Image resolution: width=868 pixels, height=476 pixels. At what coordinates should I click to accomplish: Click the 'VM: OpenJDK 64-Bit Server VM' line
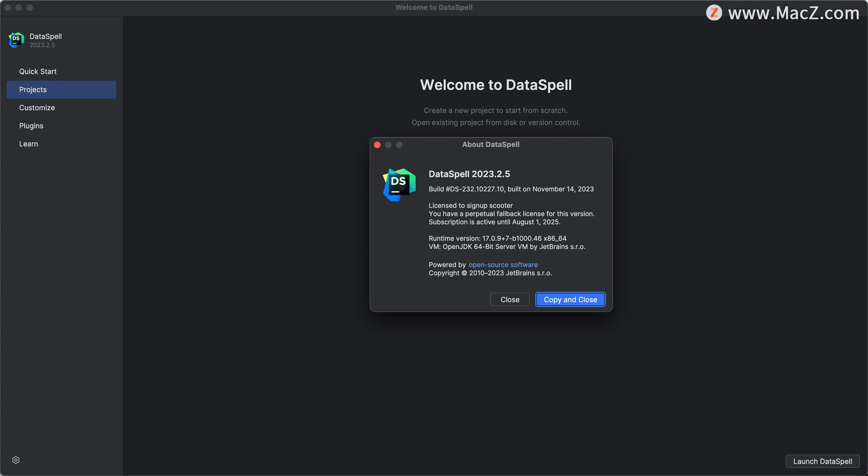(x=507, y=247)
